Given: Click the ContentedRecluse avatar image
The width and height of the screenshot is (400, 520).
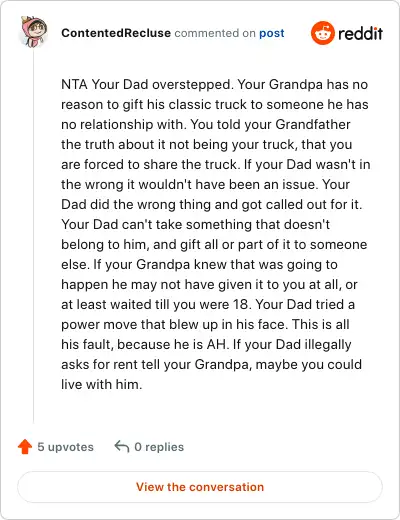Looking at the screenshot, I should tap(33, 31).
